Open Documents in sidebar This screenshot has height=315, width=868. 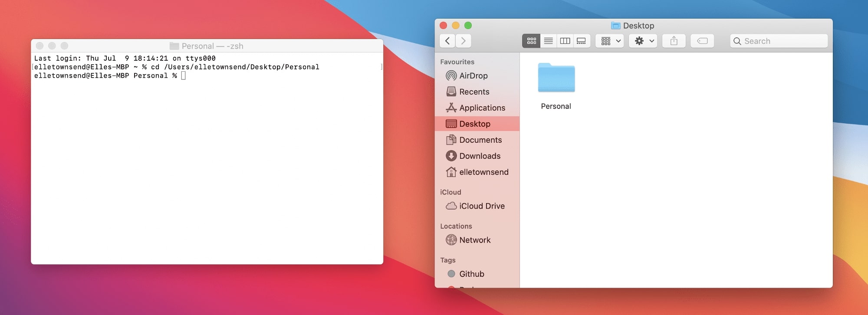click(477, 140)
